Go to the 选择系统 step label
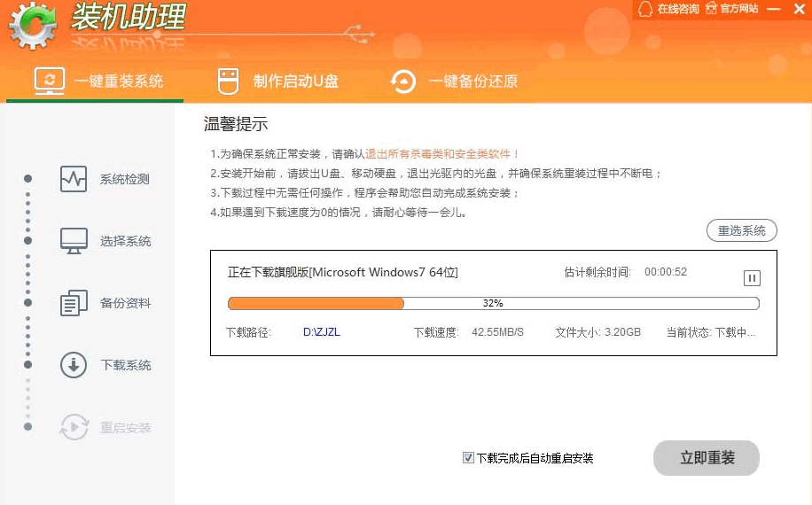This screenshot has height=505, width=812. click(x=125, y=241)
